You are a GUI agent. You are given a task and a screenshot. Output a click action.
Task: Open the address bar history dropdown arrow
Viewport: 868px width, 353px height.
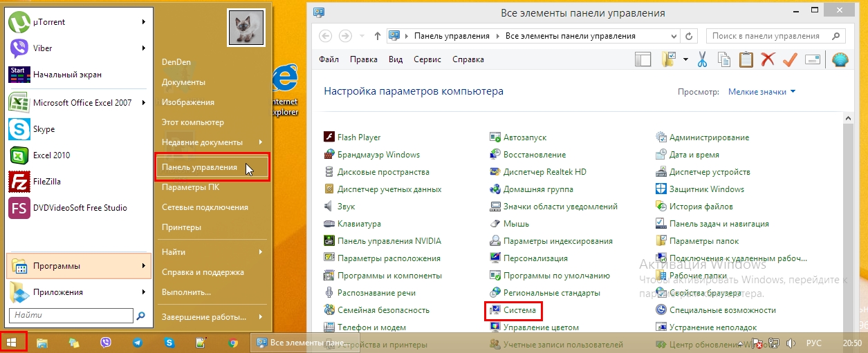coord(672,36)
